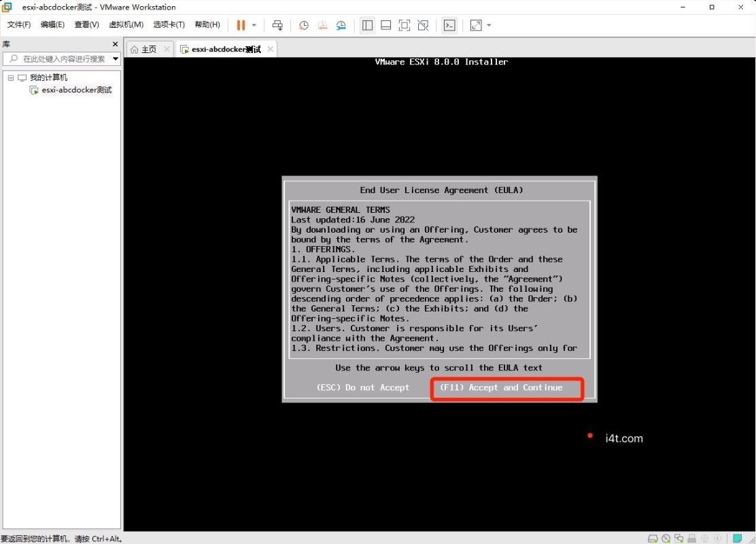Open the 编辑(E) menu
The image size is (756, 544).
pos(52,24)
